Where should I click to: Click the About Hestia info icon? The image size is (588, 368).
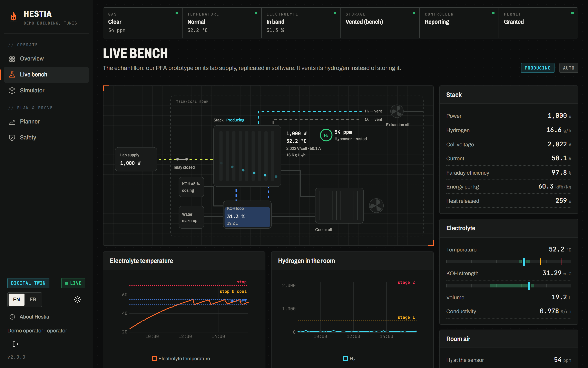[x=12, y=317]
